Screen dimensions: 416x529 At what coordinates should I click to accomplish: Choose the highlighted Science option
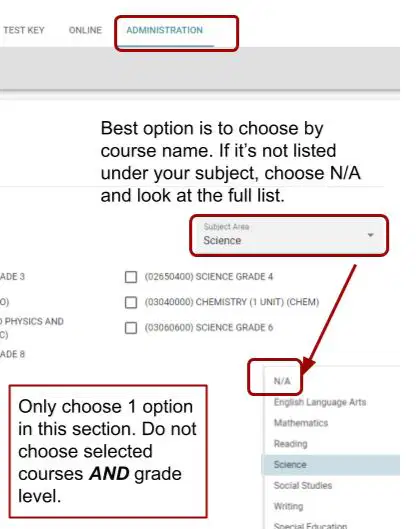pyautogui.click(x=331, y=465)
